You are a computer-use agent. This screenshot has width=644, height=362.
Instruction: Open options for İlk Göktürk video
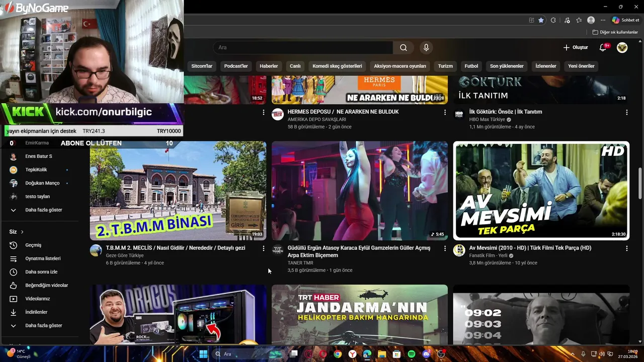[626, 113]
